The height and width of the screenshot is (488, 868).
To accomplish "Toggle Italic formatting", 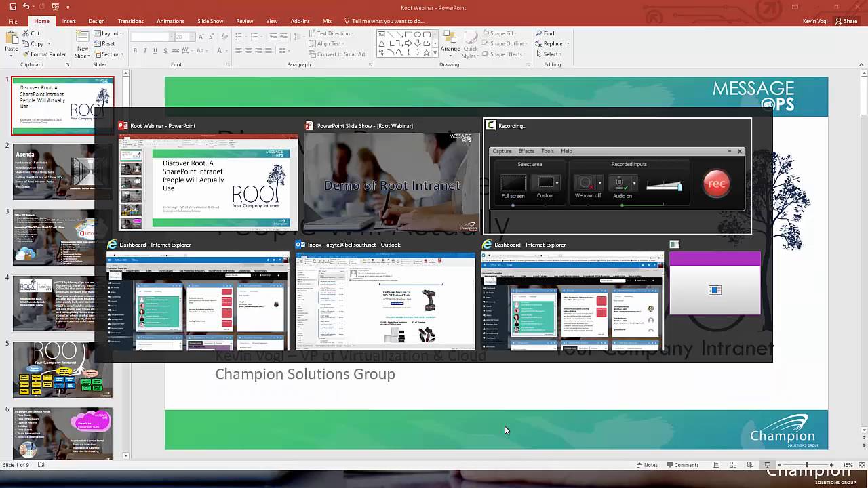I will [145, 51].
